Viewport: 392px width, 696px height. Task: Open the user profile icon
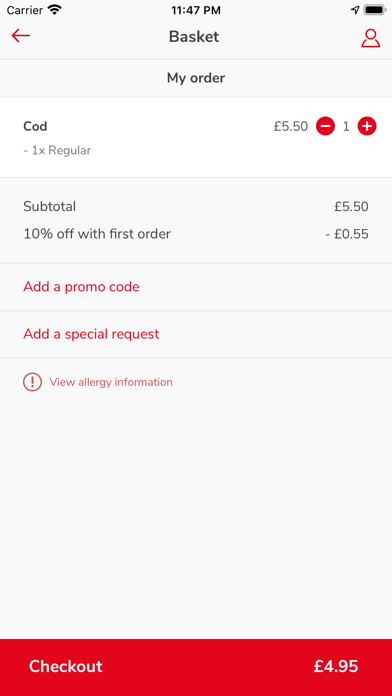[370, 38]
